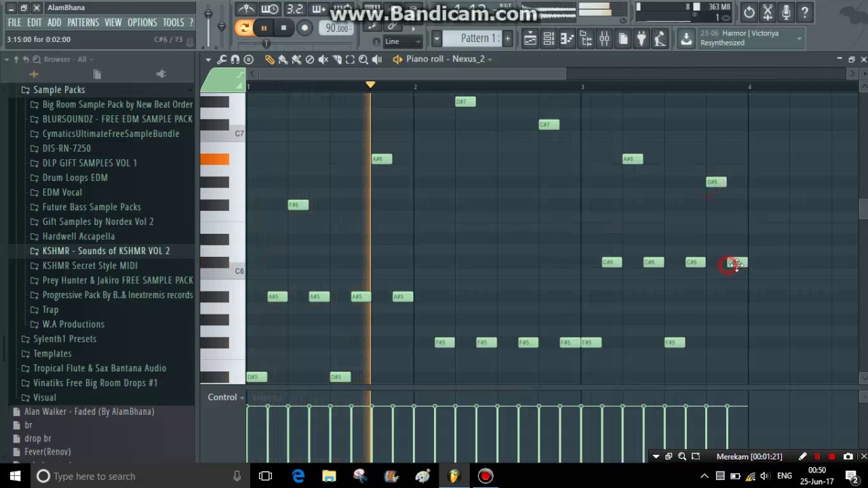Click the Tempo tapper icon
Screen dimensions: 868x488
click(659, 39)
